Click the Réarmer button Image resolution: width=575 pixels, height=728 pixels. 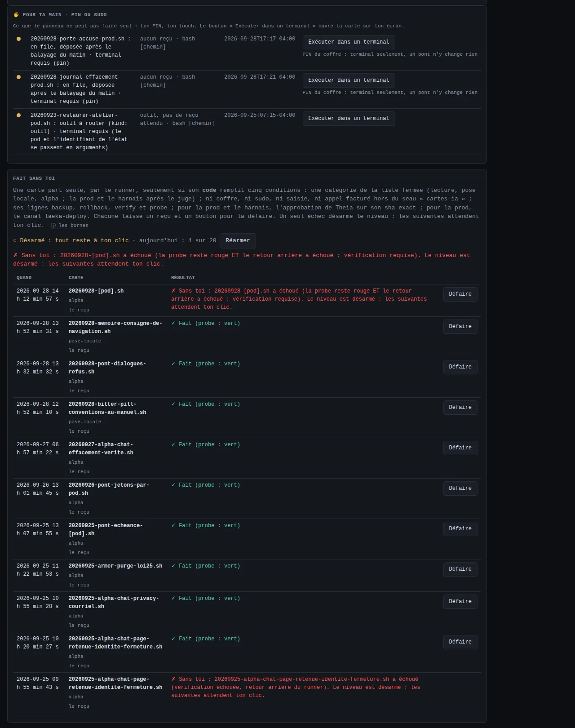(238, 241)
